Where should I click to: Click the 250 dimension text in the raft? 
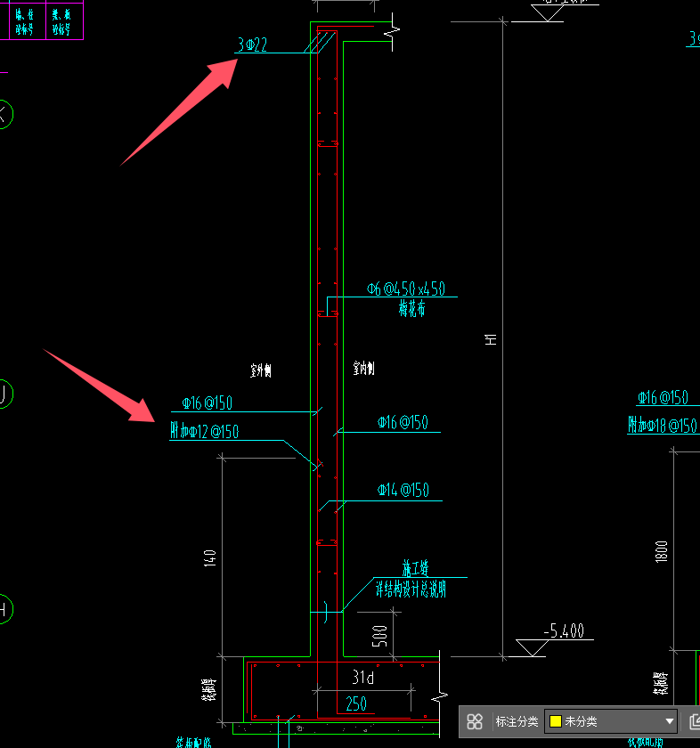click(356, 703)
